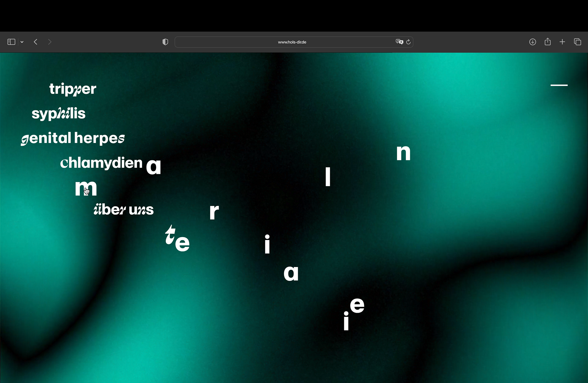Show tab overview icon

click(x=577, y=42)
